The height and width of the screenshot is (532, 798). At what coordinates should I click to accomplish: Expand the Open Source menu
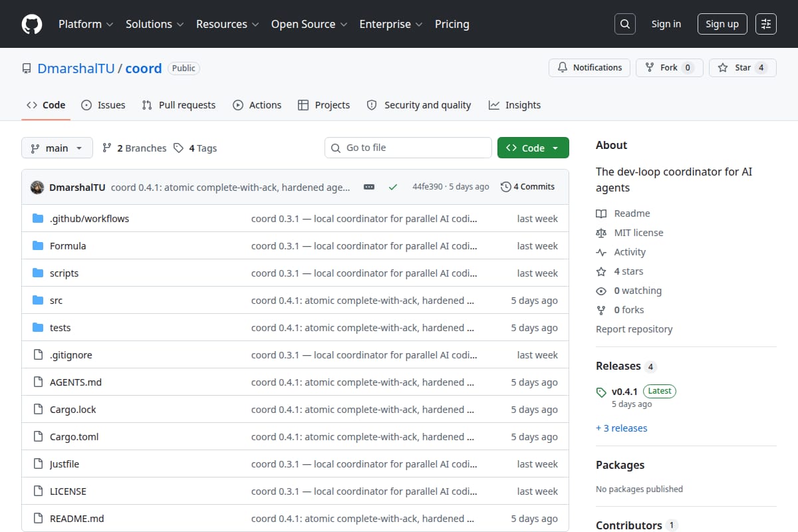point(309,24)
